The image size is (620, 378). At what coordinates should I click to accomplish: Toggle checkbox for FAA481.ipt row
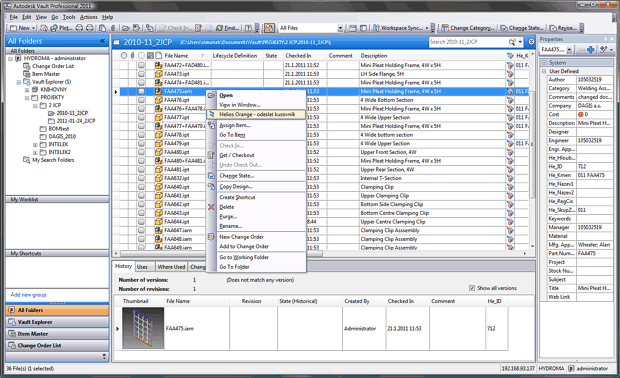(x=141, y=170)
